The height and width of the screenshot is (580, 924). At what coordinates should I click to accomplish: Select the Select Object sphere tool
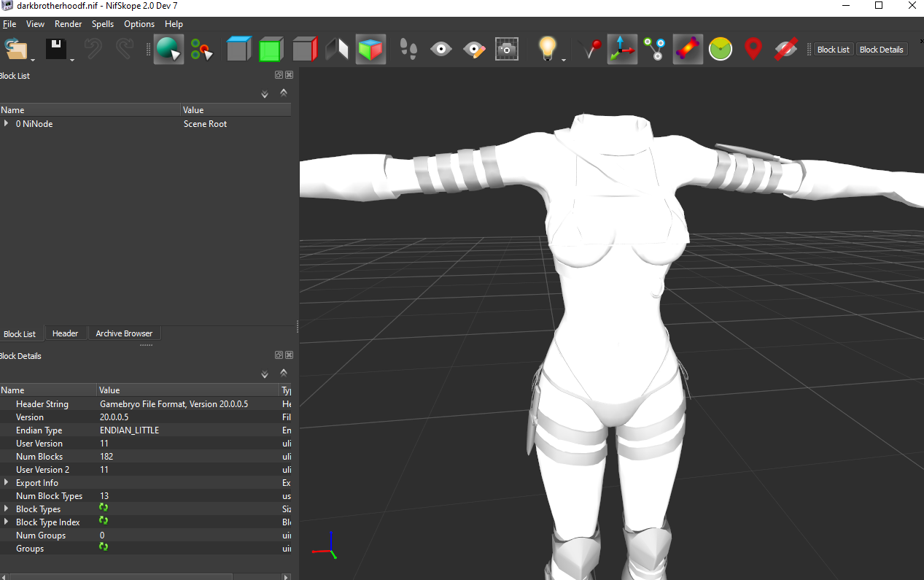168,50
